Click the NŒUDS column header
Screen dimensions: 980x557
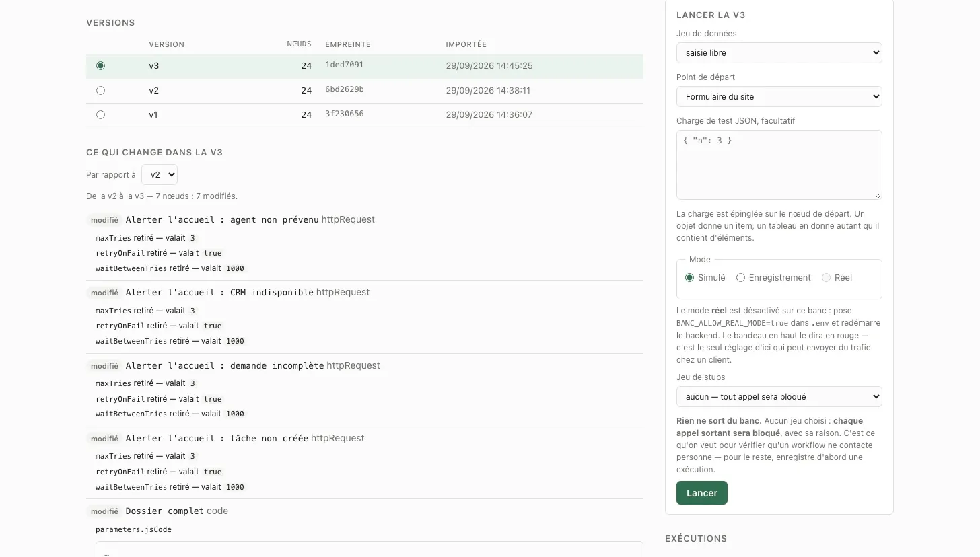300,44
